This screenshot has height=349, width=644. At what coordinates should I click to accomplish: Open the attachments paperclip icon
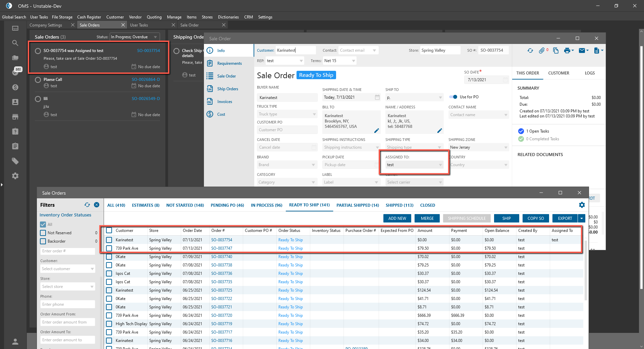click(542, 51)
